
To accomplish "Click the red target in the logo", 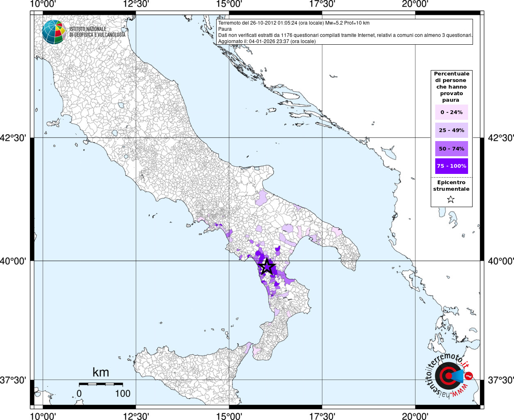I will 446,375.
